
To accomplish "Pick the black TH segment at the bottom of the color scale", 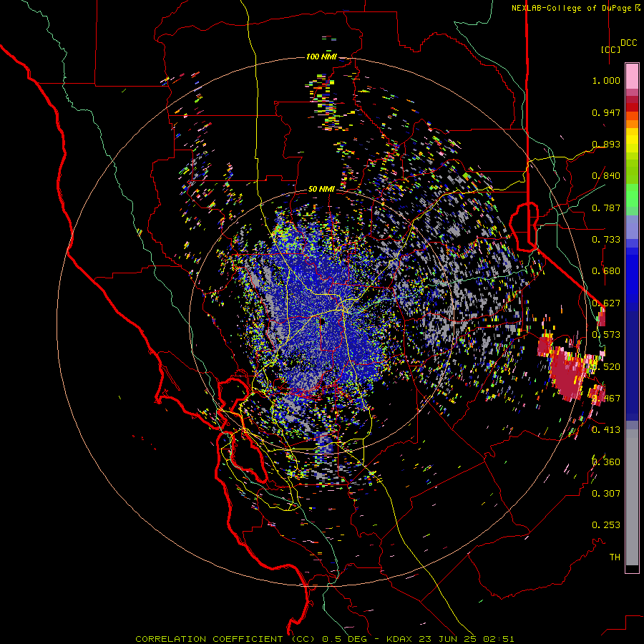I will (632, 568).
